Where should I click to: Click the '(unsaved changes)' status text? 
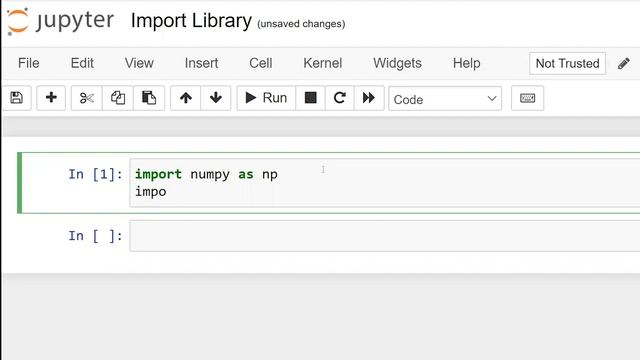coord(301,24)
